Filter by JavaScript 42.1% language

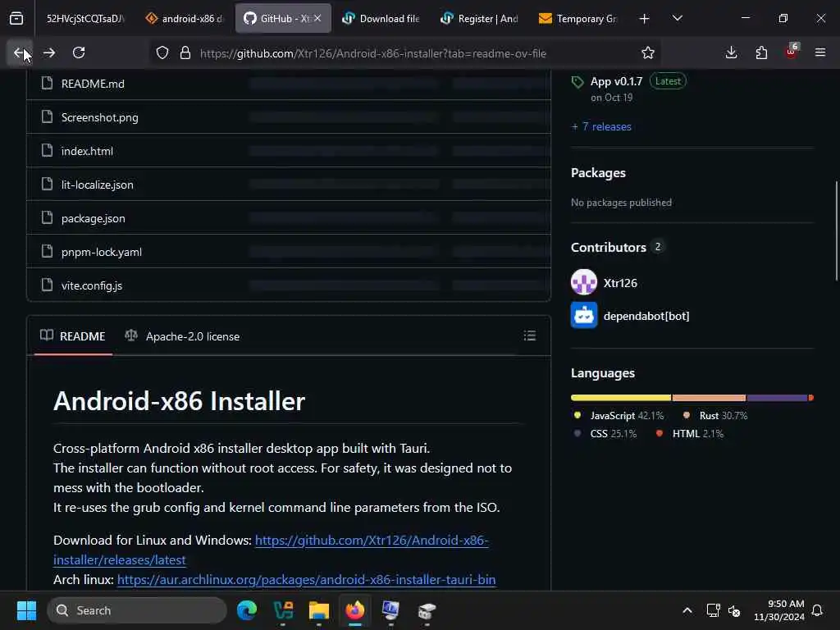[x=619, y=416]
